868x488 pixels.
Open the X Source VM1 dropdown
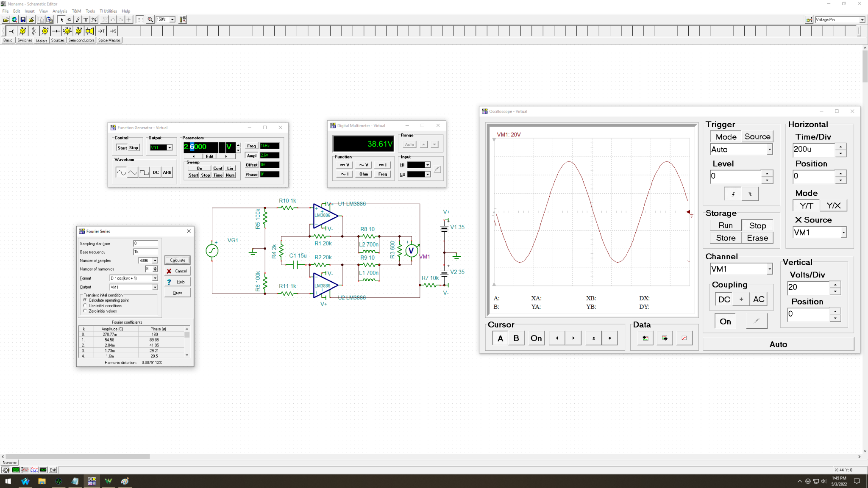pos(843,232)
